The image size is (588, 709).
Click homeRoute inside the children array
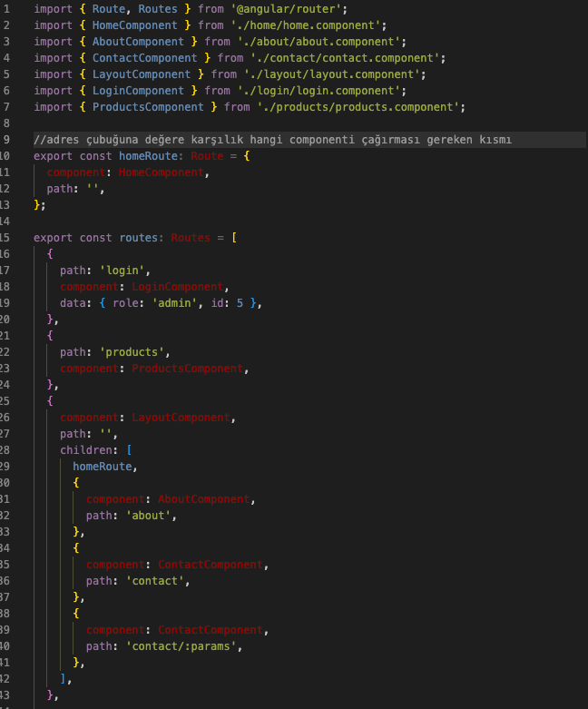click(103, 467)
